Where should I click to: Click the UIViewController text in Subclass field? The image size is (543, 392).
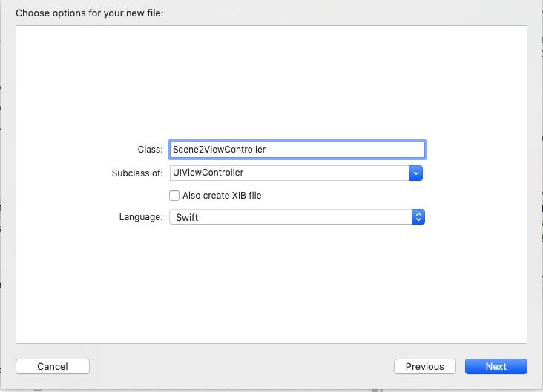(208, 173)
